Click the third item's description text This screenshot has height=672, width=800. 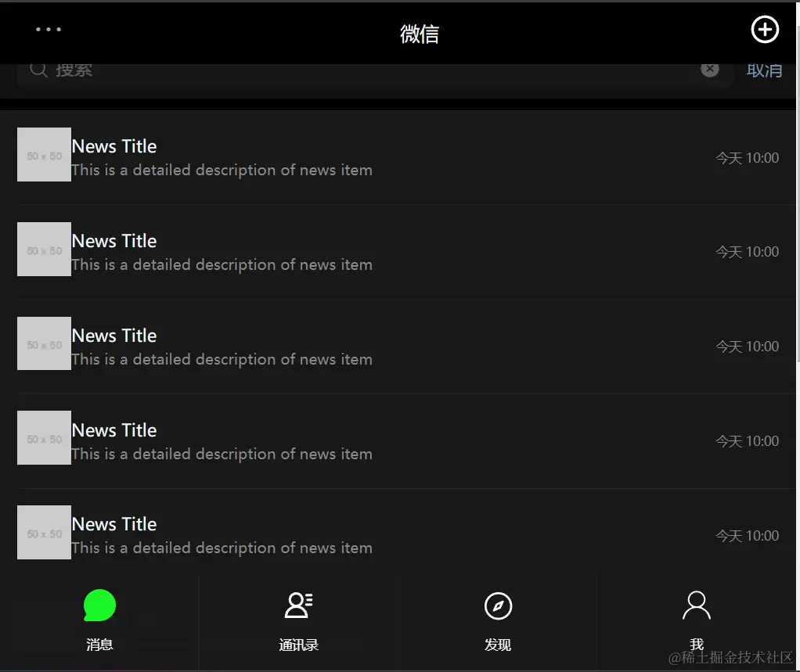tap(222, 359)
